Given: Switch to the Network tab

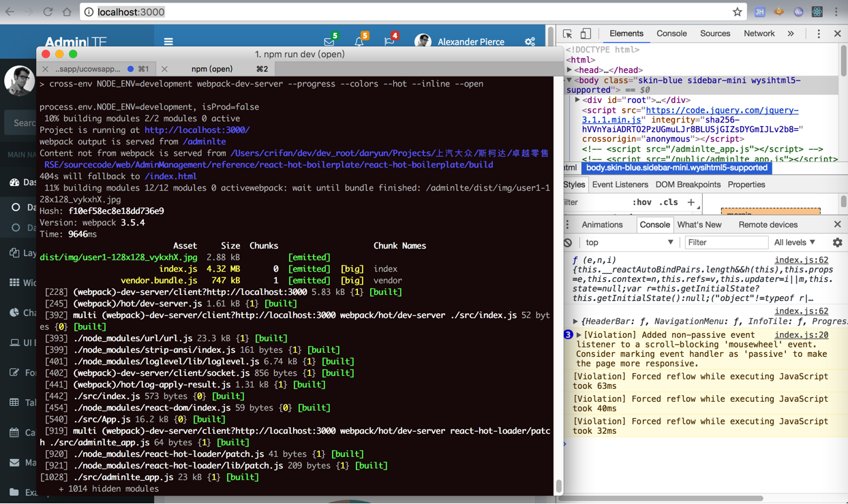Looking at the screenshot, I should [759, 33].
